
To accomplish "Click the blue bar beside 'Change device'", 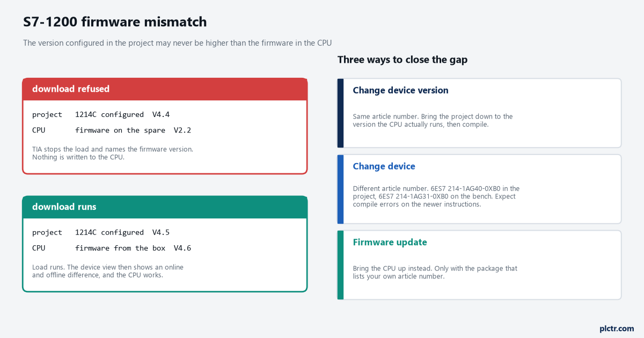I will click(x=340, y=189).
